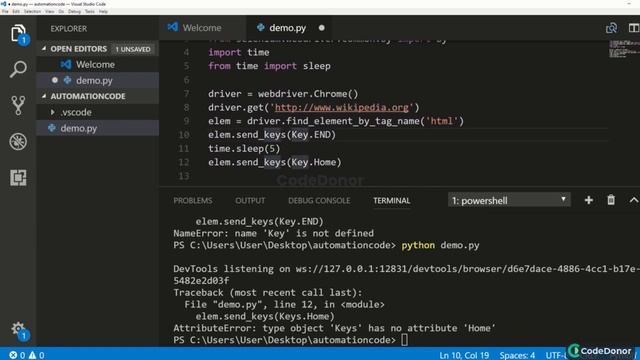Open the Selection menu
The height and width of the screenshot is (360, 640).
click(x=32, y=11)
